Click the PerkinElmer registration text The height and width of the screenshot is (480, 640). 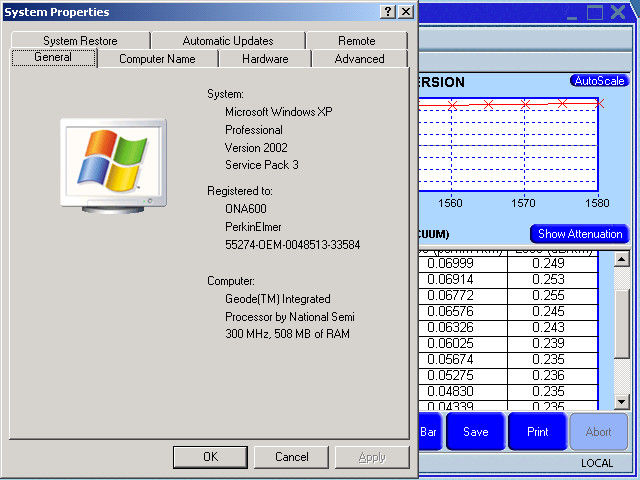(x=253, y=227)
